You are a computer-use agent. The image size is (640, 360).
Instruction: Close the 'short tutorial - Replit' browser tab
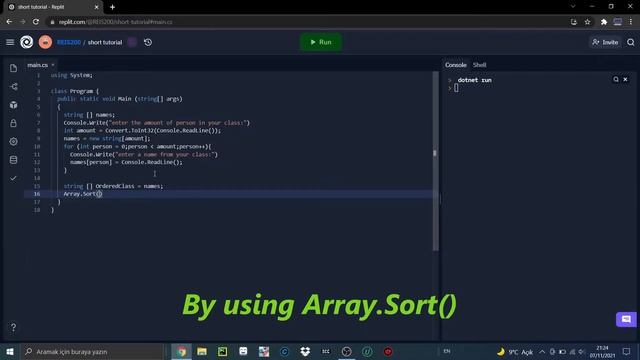click(96, 7)
